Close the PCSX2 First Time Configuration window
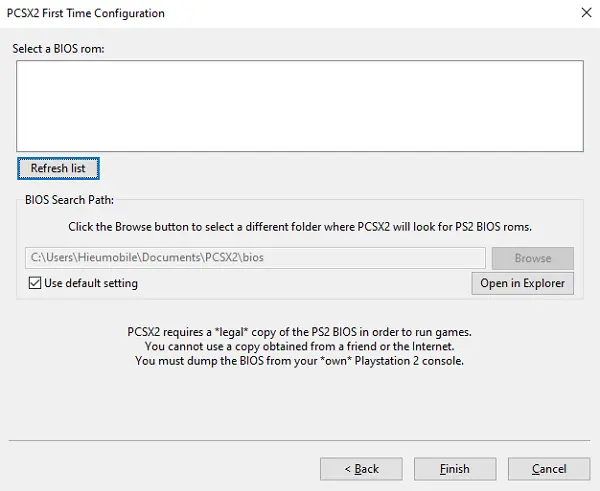The width and height of the screenshot is (600, 491). [x=584, y=13]
